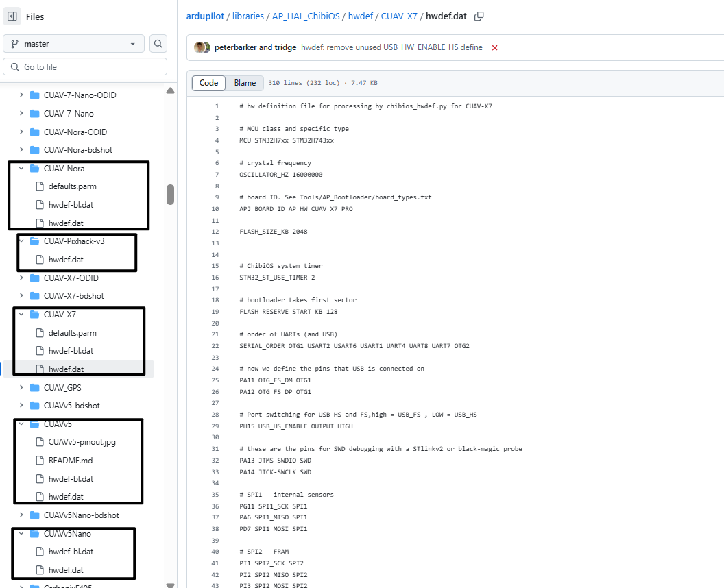Open hwdef-bl.dat under CUAV-X7
Screen dimensions: 724x588
pos(71,351)
